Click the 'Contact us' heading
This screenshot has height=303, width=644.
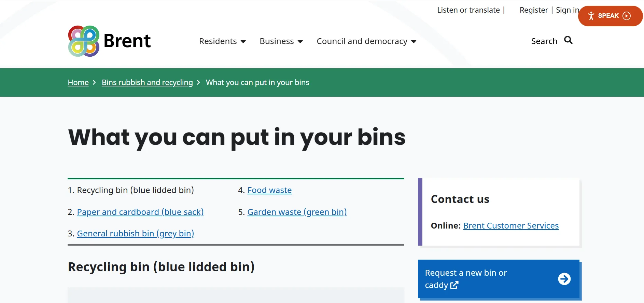point(460,199)
